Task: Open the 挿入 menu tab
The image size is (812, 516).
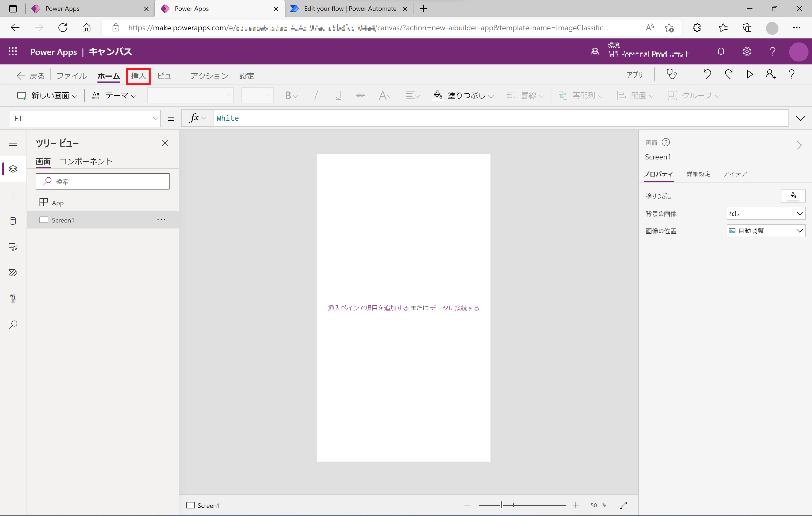Action: pos(138,76)
